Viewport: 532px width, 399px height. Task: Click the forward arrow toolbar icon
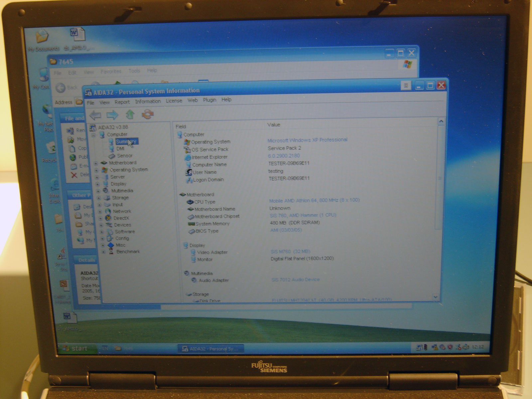[x=112, y=115]
